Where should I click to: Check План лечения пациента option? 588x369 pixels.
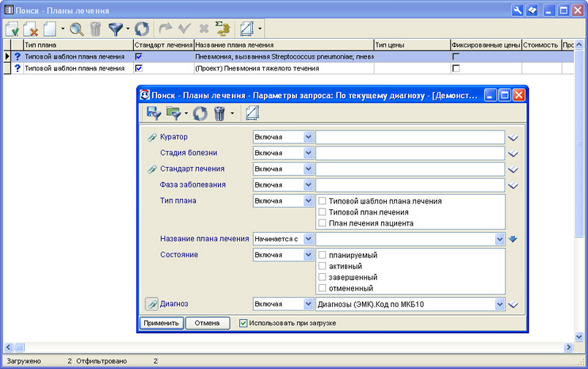(322, 223)
